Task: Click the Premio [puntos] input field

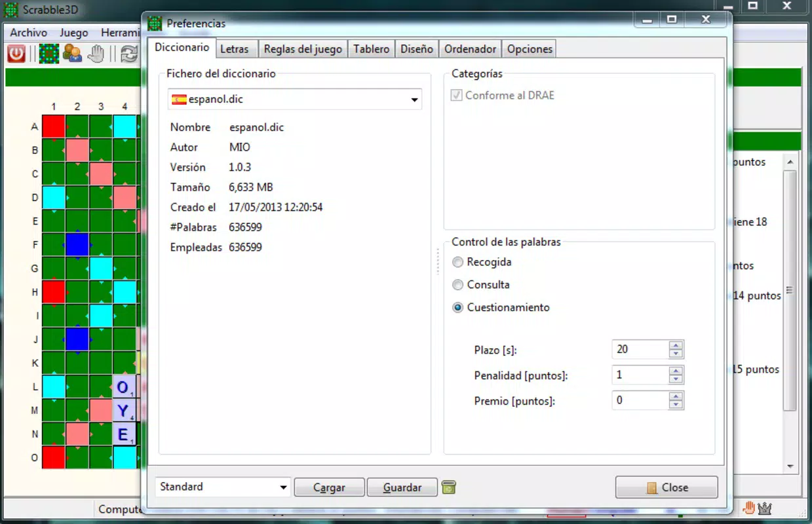Action: 640,400
